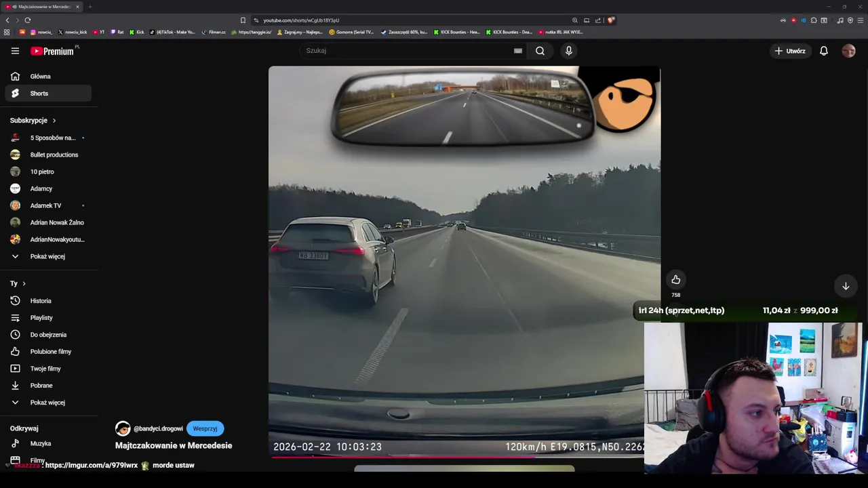
Task: Select Shorts in the sidebar
Action: pyautogui.click(x=48, y=94)
